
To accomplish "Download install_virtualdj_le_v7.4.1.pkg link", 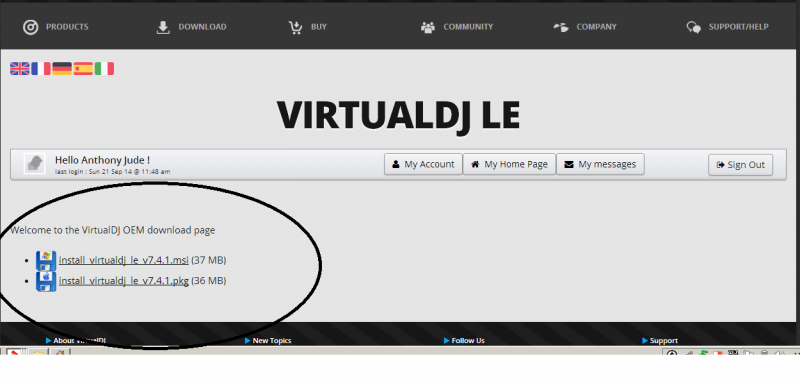I will coord(123,281).
